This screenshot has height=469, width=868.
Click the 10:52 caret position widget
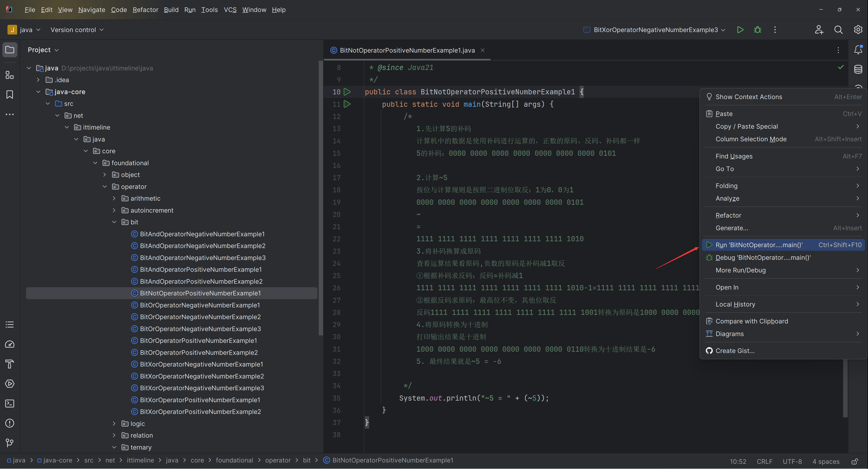[x=738, y=461]
